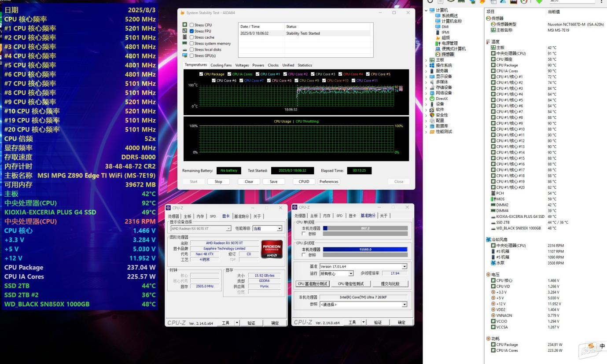Open the 运行 所有核心 dropdown
The image size is (607, 364).
pos(351,274)
